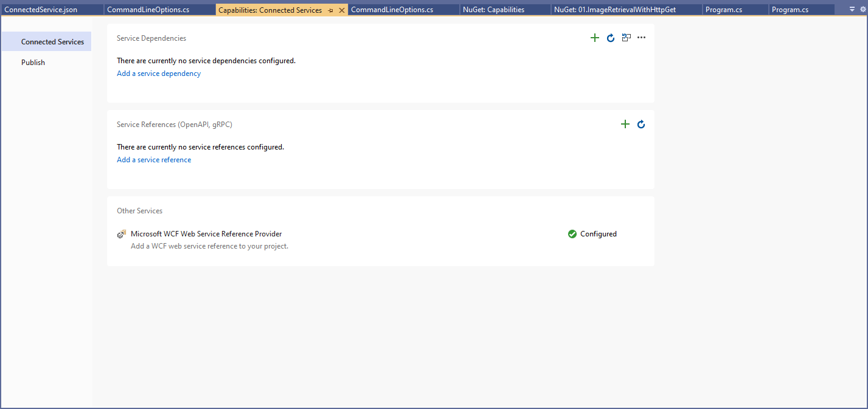This screenshot has width=868, height=409.
Task: Refresh the Service Dependencies section
Action: tap(611, 38)
